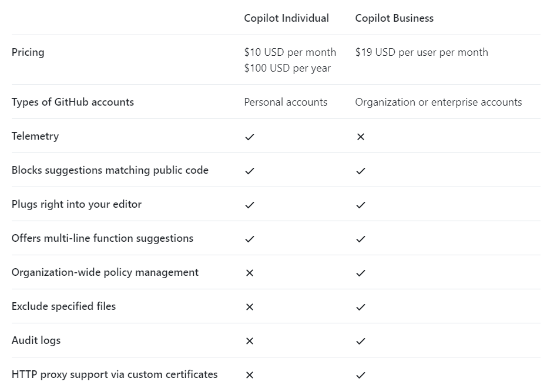Viewport: 547px width, 392px height.
Task: Click Individual checkmark for blocking public code suggestions
Action: [x=250, y=171]
